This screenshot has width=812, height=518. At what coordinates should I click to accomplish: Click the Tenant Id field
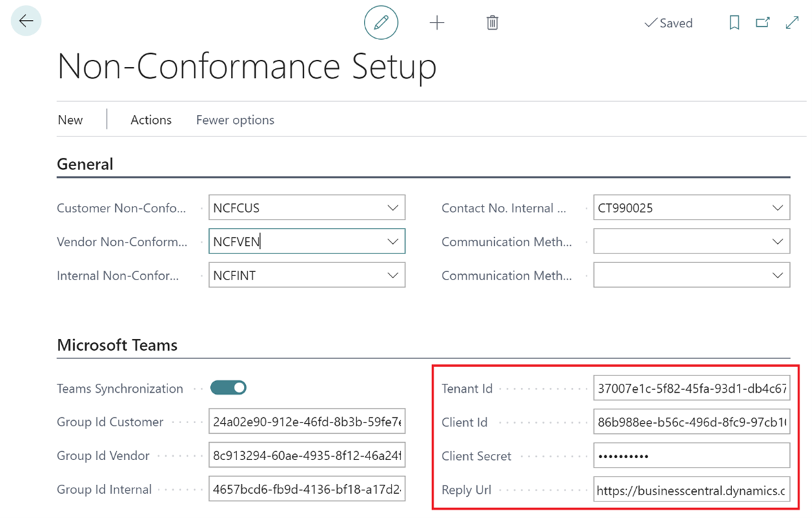tap(691, 388)
